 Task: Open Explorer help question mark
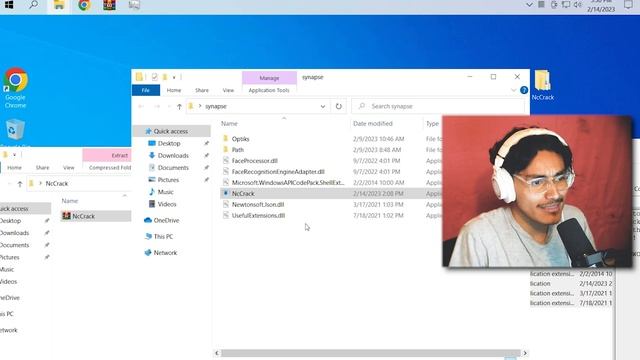[524, 90]
